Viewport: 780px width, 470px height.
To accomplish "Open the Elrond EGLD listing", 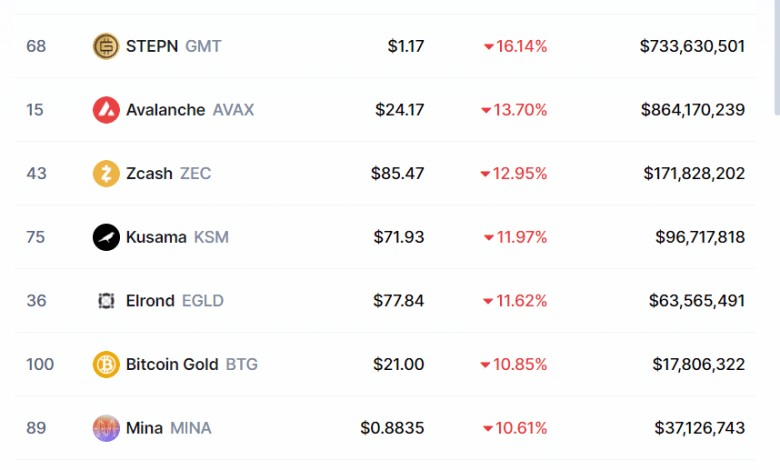I will coord(174,301).
